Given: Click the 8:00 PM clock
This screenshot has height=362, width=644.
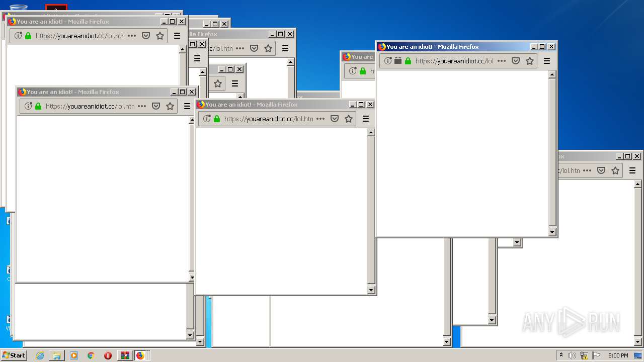Looking at the screenshot, I should click(x=618, y=355).
